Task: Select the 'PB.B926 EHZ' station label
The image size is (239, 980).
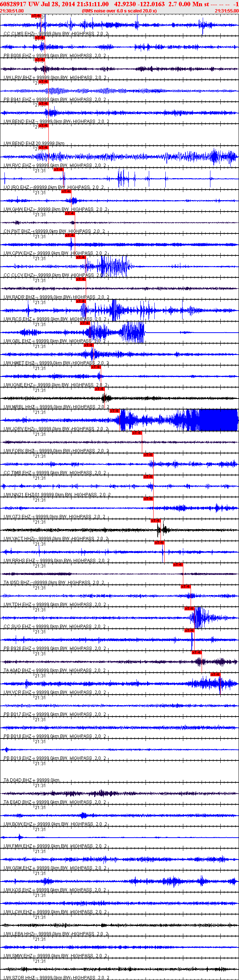Action: tap(18, 649)
